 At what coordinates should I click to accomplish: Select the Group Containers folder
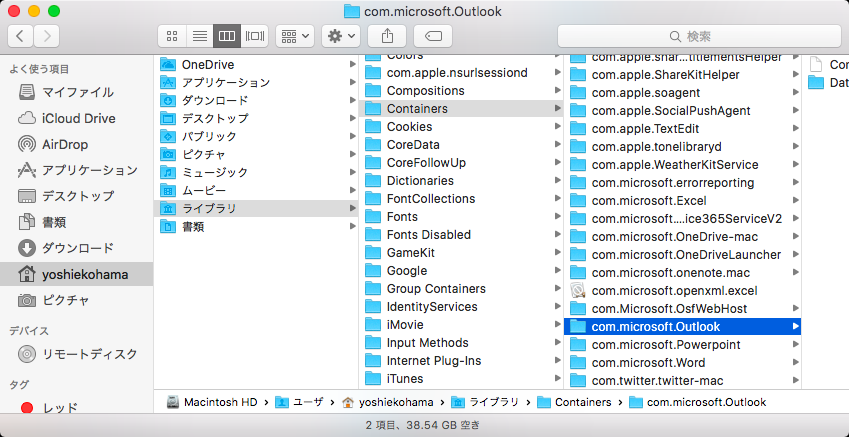click(461, 289)
